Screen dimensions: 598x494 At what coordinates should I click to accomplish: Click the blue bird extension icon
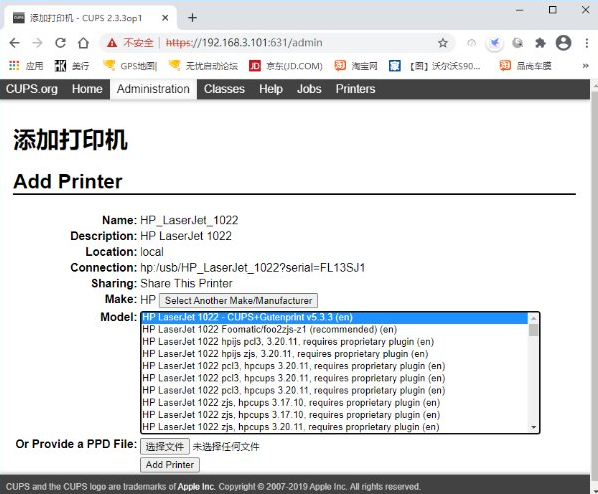pos(494,43)
